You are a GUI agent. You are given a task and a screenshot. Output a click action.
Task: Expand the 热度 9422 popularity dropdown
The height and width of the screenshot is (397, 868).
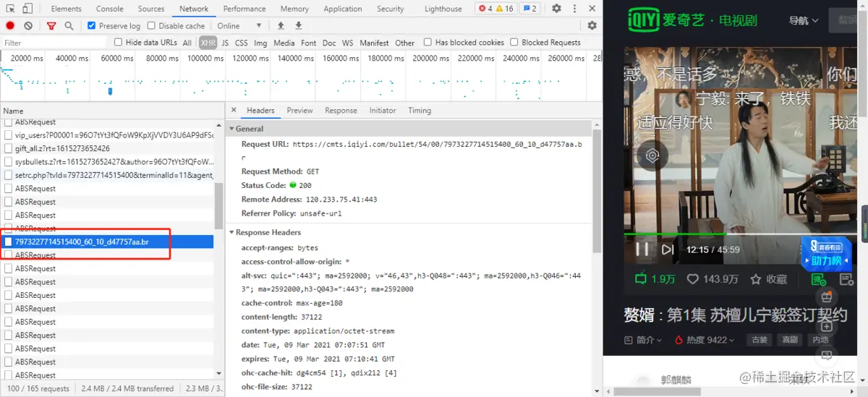[704, 340]
